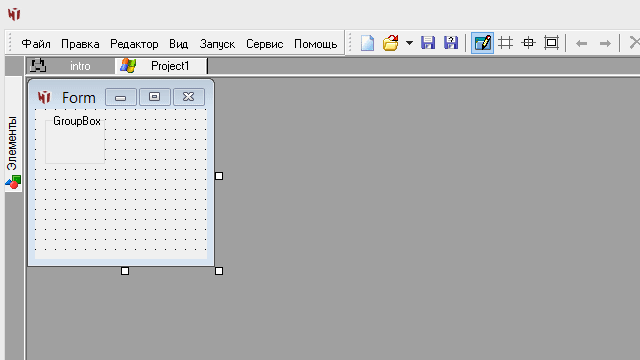Click the form's bottom-right corner handle
Screen dimensions: 640x360
coord(219,271)
